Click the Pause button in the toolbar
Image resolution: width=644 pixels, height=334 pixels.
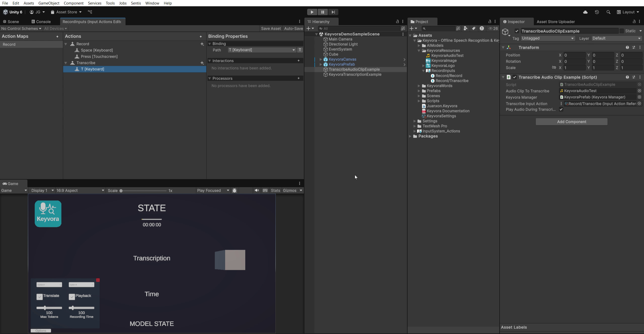pyautogui.click(x=323, y=12)
